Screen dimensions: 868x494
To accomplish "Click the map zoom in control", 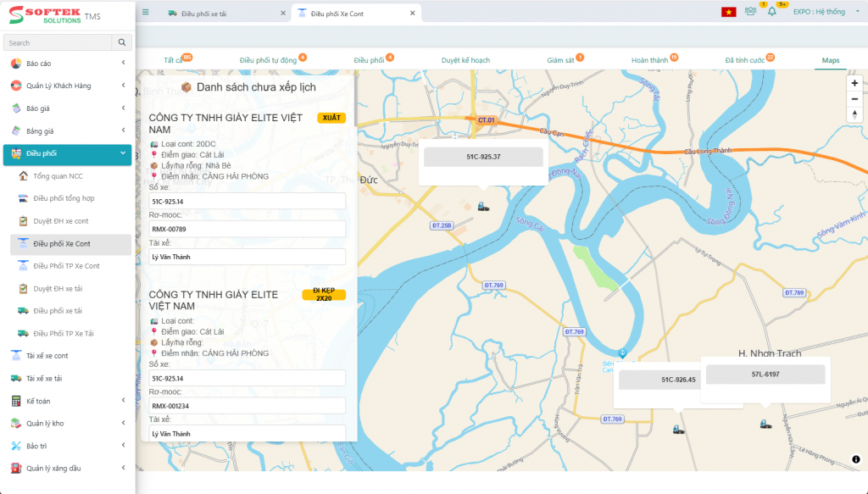I will click(854, 82).
